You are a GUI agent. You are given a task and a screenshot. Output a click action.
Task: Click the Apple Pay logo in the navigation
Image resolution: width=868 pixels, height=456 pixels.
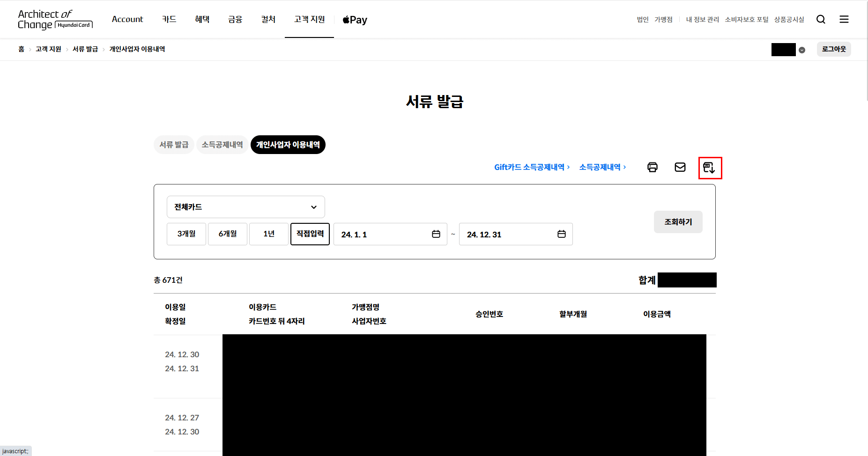point(355,19)
